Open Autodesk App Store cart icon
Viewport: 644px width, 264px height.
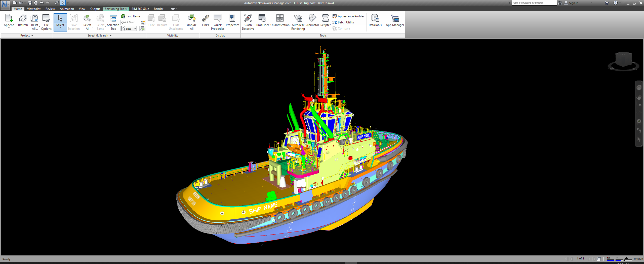click(607, 3)
